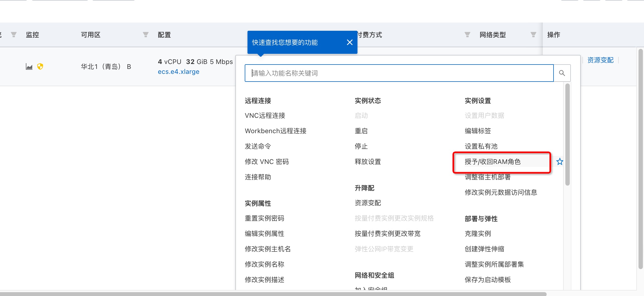Click disabled 设置用户数据 entry
This screenshot has width=644, height=296.
click(485, 116)
